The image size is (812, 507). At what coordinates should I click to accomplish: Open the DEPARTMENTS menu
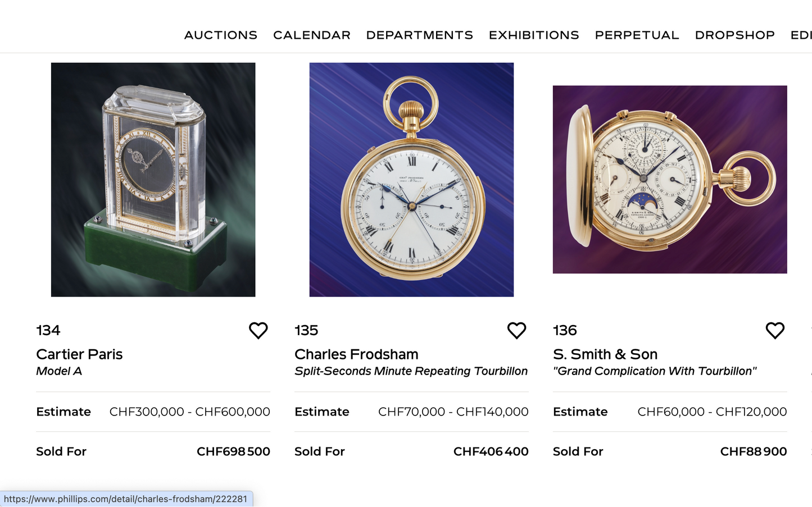(x=419, y=35)
